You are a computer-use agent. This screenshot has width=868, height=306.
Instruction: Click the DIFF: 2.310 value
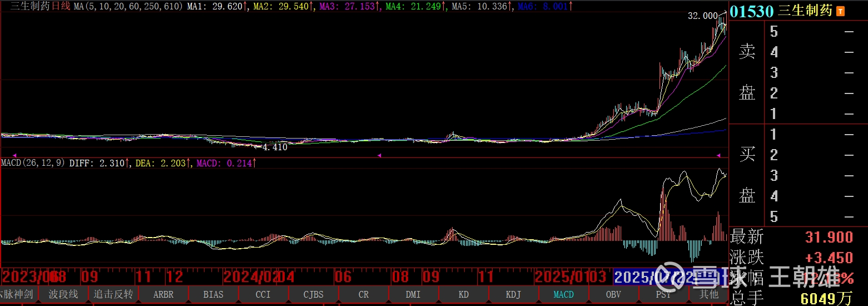tap(99, 163)
